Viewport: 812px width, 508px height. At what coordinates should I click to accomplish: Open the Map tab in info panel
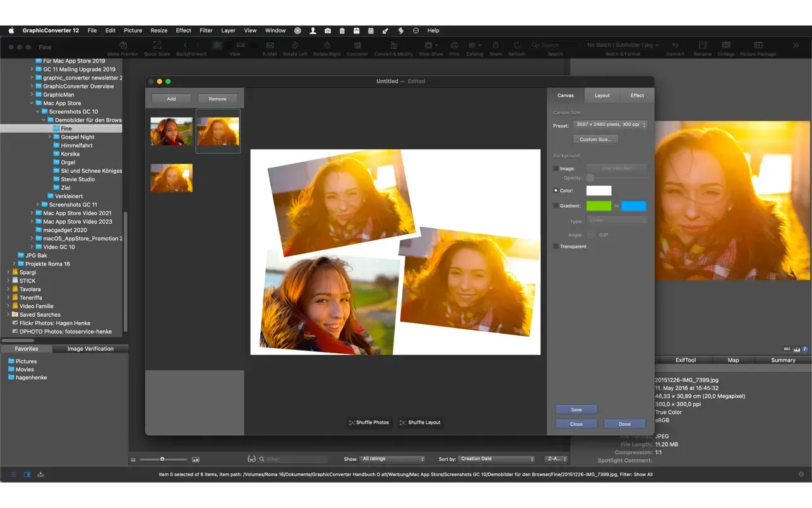click(733, 360)
